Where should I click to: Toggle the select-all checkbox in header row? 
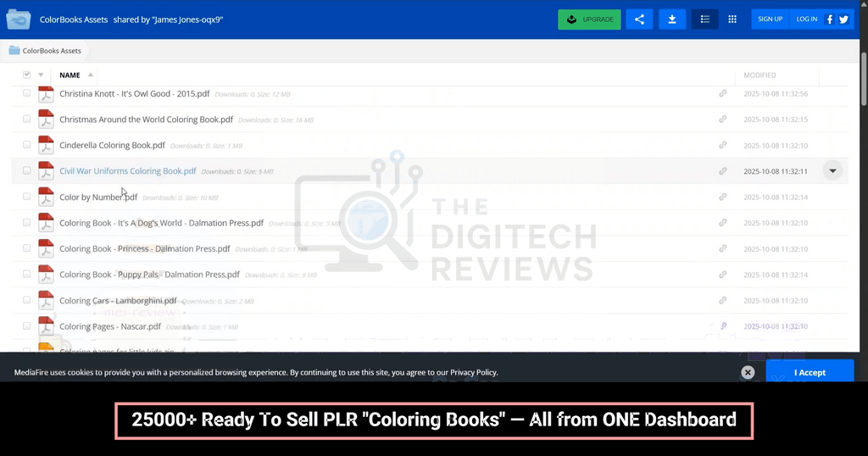tap(26, 75)
